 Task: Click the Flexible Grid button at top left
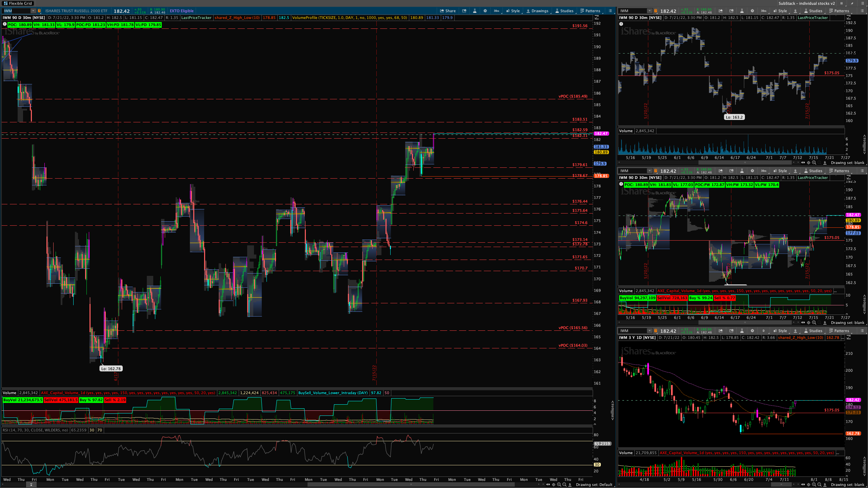pos(18,3)
